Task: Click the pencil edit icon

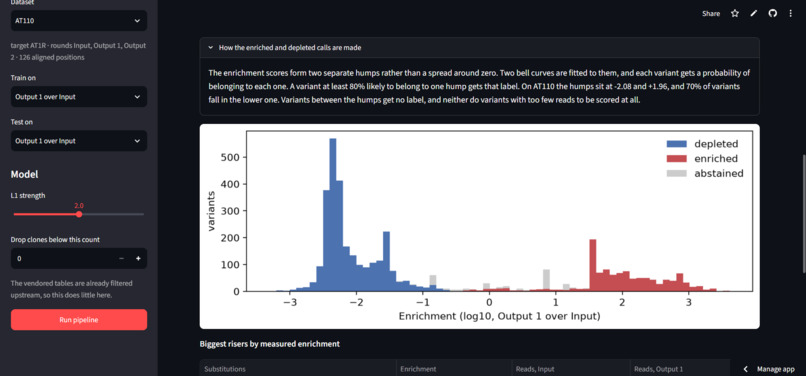Action: point(754,14)
